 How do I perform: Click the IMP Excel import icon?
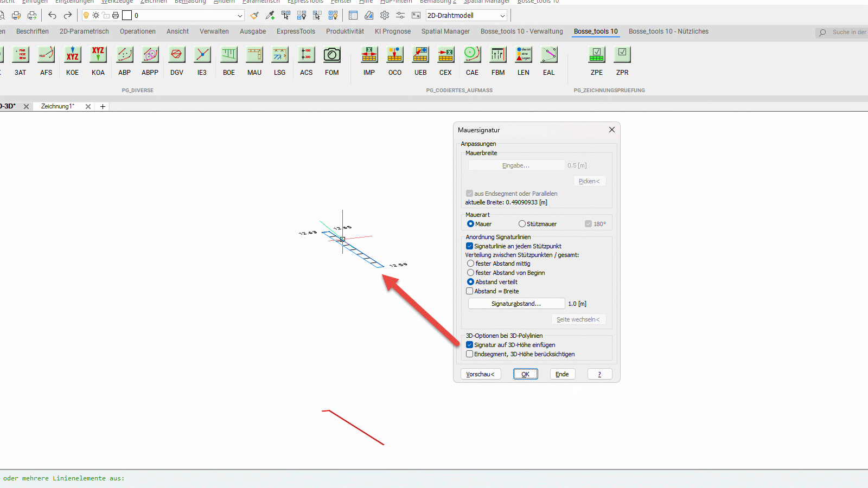(369, 55)
